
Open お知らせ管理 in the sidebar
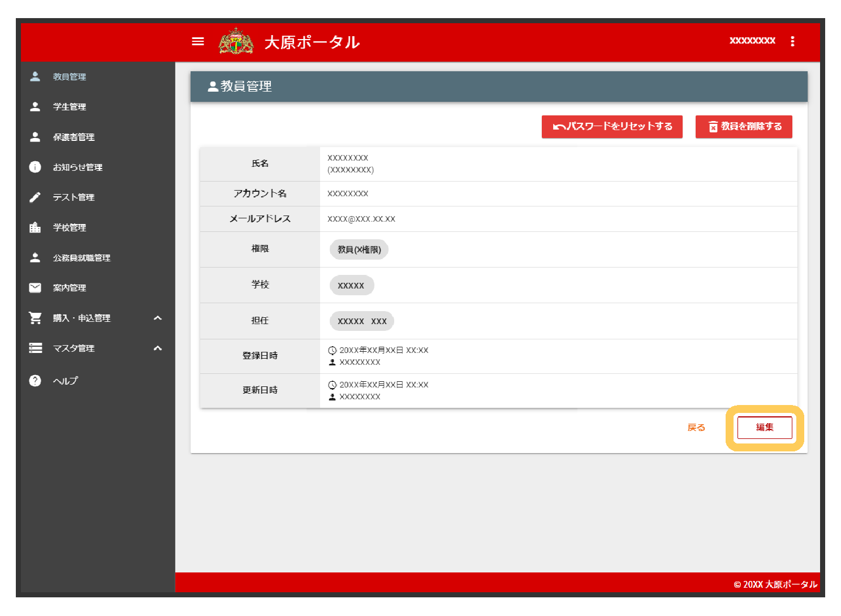coord(77,167)
